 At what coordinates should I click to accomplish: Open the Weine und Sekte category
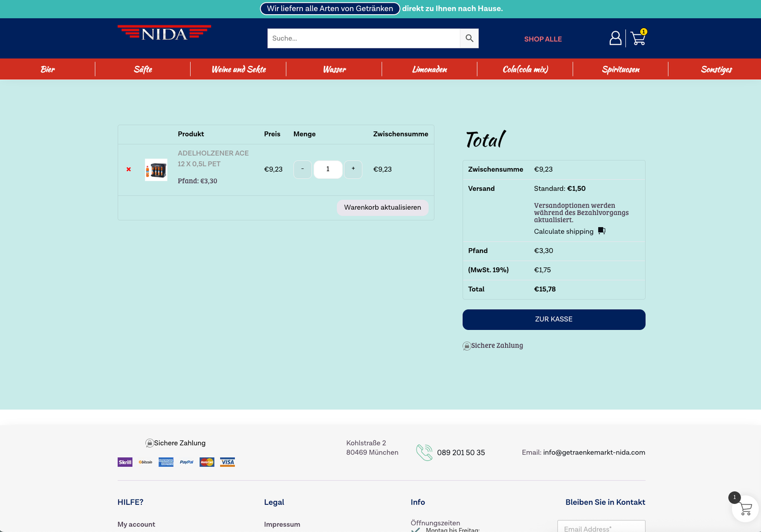tap(239, 69)
